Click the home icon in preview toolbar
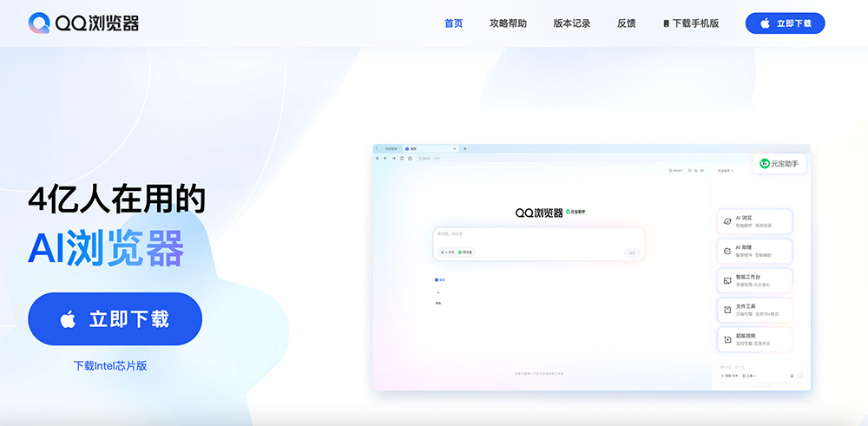Image resolution: width=868 pixels, height=426 pixels. tap(410, 158)
